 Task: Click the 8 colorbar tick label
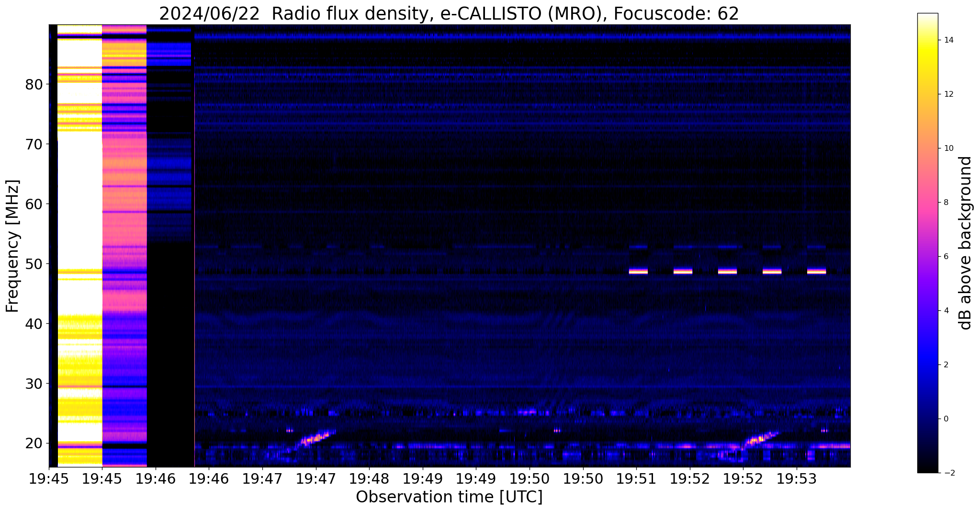(946, 203)
